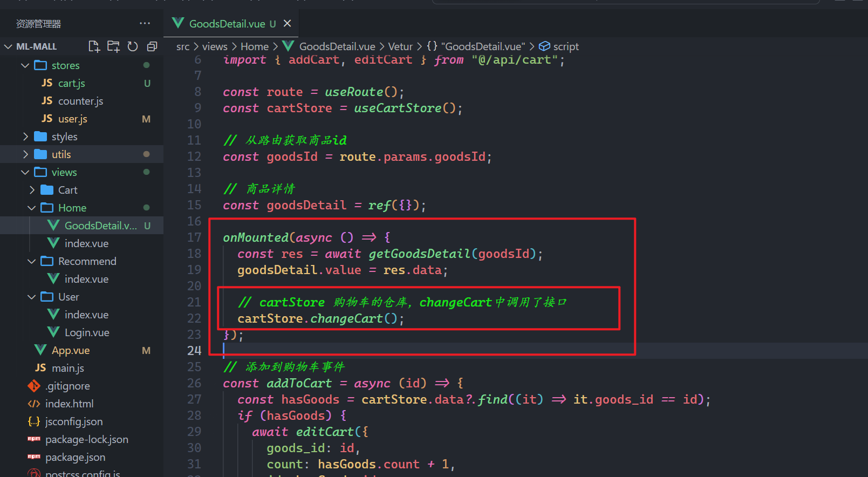Click src in the breadcrumb
This screenshot has height=477, width=868.
183,47
